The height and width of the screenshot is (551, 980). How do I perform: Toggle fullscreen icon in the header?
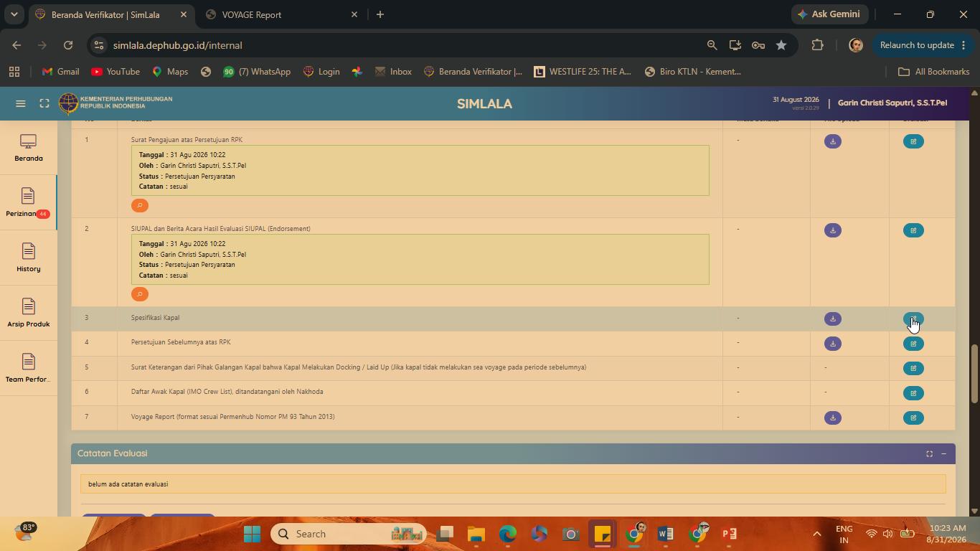[44, 103]
